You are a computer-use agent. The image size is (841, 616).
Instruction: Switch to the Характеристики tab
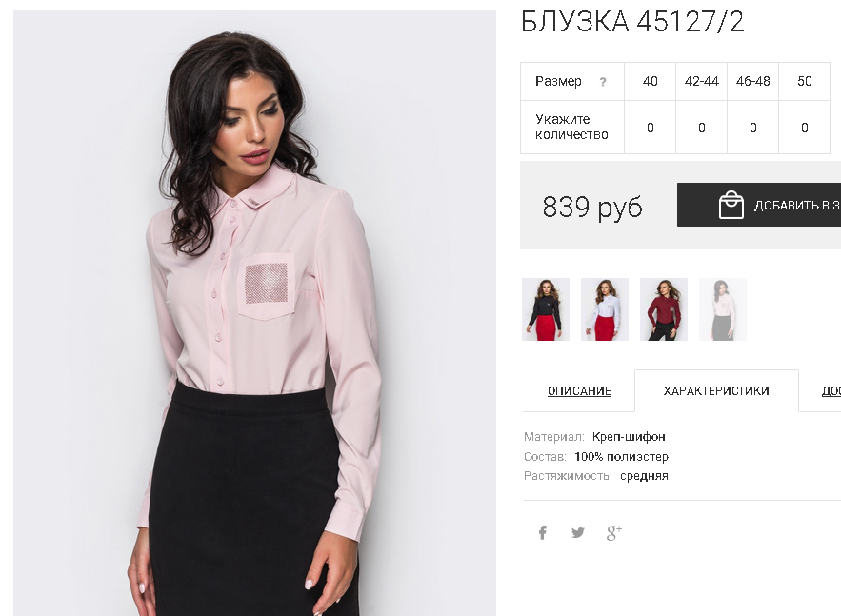(716, 390)
